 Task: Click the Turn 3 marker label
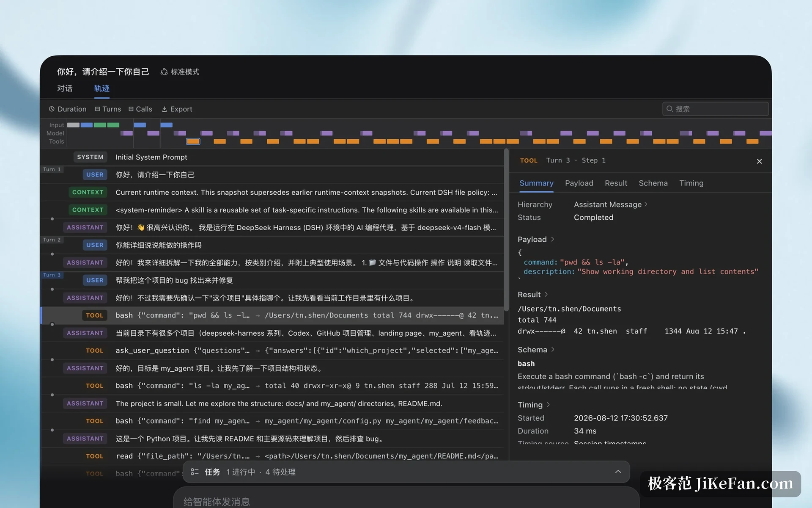[52, 275]
